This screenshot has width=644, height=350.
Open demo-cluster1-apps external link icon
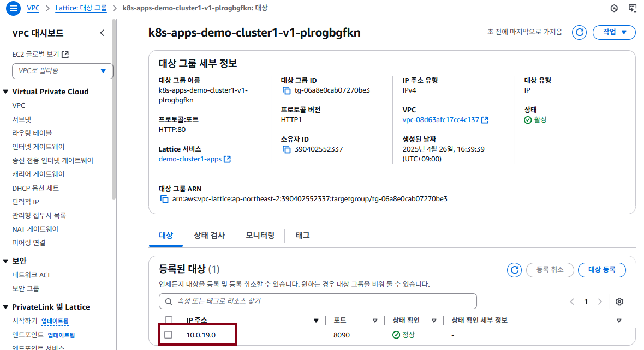[227, 159]
